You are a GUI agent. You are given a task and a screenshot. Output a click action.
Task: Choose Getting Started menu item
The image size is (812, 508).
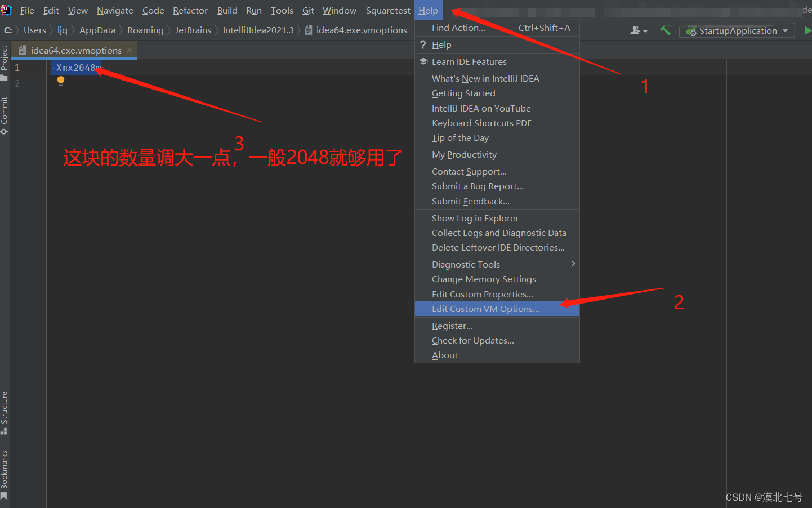[x=497, y=93]
